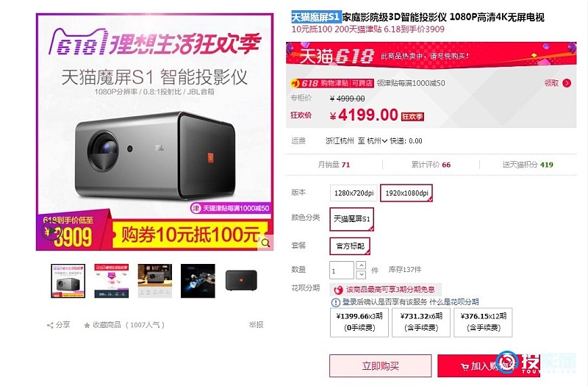Click the share icon below thumbnails
This screenshot has height=386, width=588.
tap(50, 325)
